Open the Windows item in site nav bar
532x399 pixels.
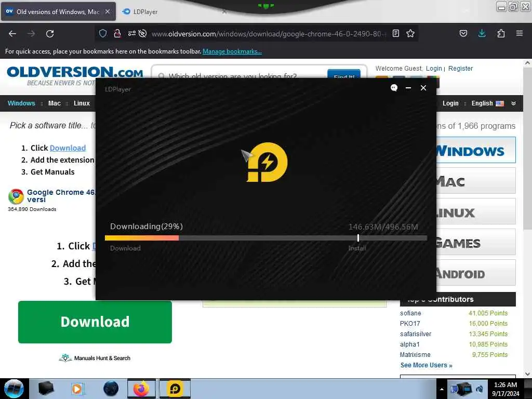pyautogui.click(x=21, y=103)
